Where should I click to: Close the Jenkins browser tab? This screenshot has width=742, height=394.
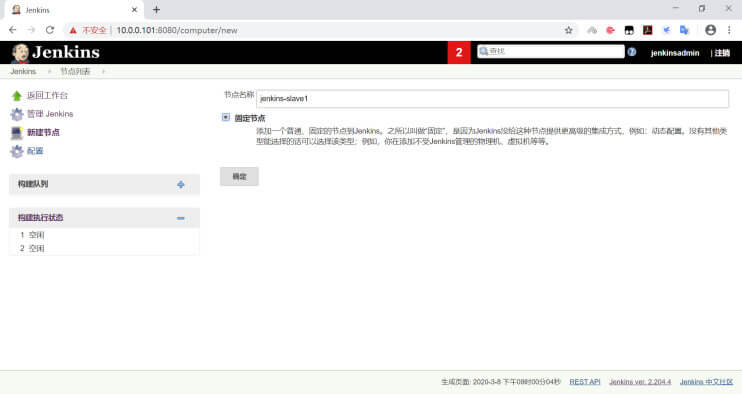[134, 9]
